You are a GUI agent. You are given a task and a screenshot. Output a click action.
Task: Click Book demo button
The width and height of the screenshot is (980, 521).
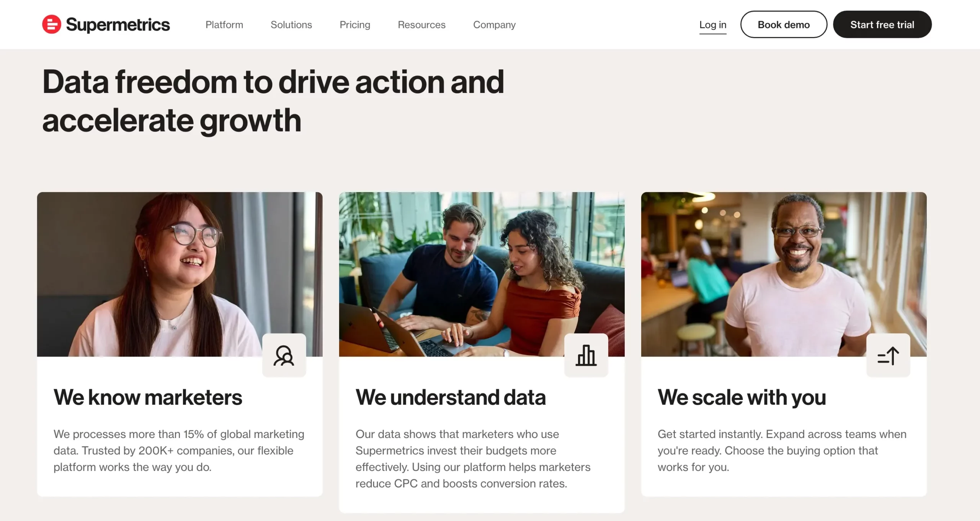[784, 24]
